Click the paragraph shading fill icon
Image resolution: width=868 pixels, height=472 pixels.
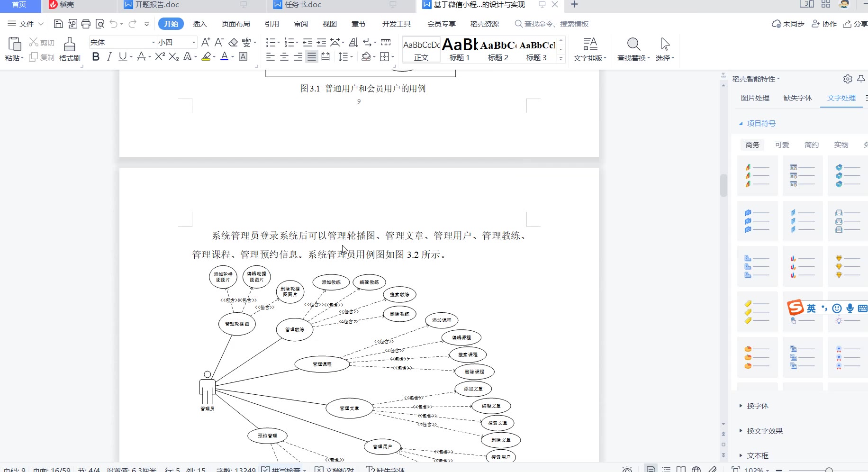(366, 57)
